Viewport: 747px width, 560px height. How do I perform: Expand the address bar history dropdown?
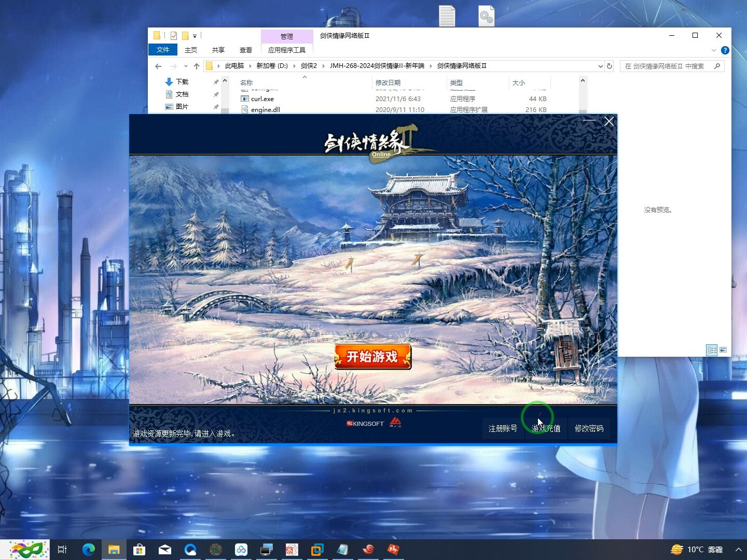(600, 66)
